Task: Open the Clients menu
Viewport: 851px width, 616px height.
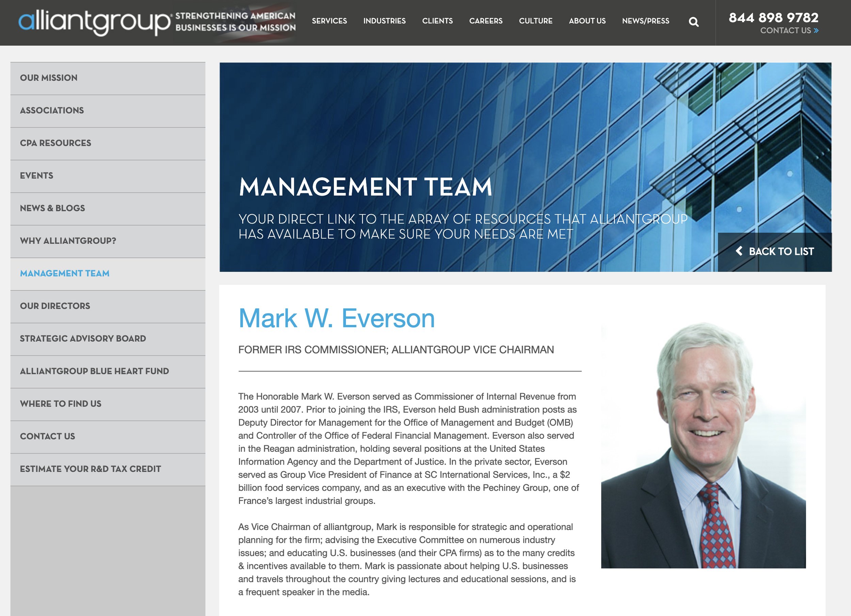Action: pos(437,21)
